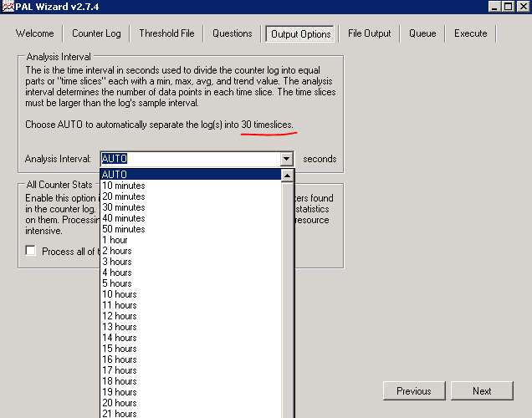Choose the 15 hours option
Image resolution: width=532 pixels, height=418 pixels.
click(x=191, y=348)
